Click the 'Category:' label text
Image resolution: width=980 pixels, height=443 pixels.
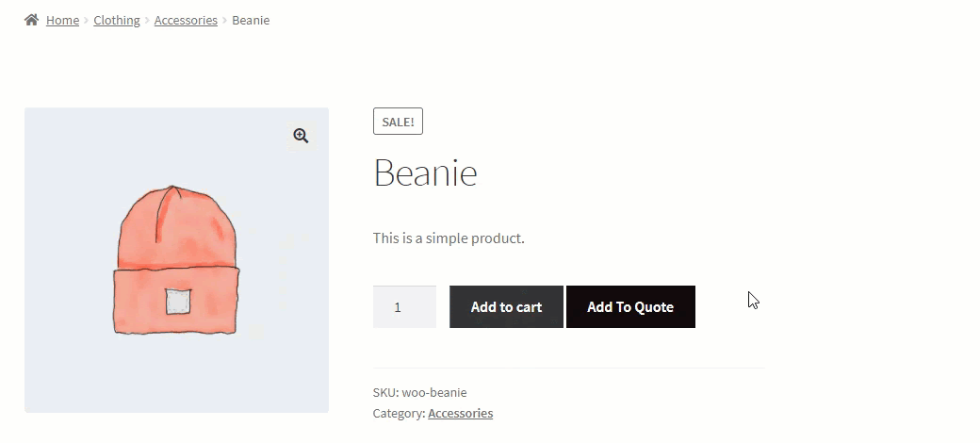pyautogui.click(x=399, y=413)
